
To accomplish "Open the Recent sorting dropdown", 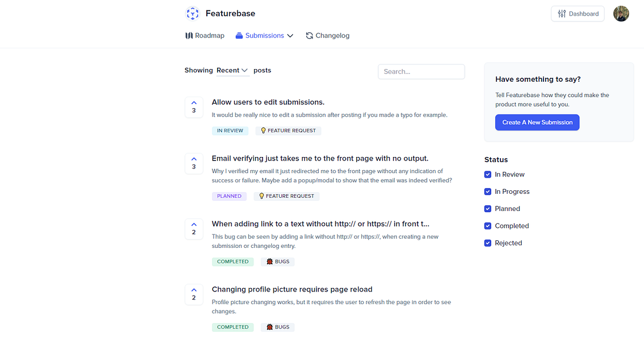I will [231, 70].
